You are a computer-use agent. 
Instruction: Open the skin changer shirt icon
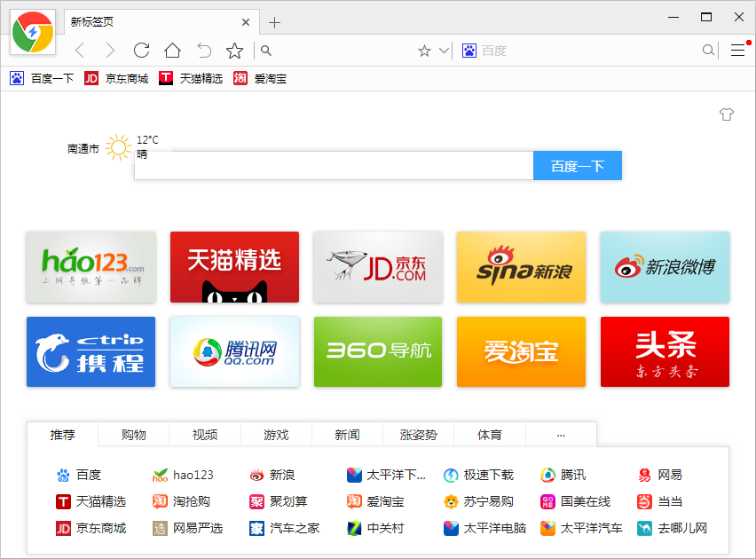pos(727,114)
